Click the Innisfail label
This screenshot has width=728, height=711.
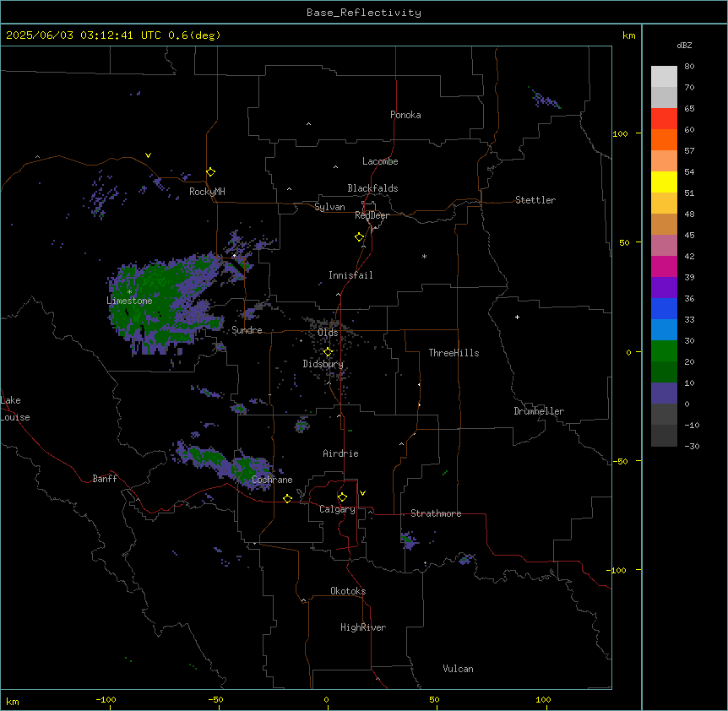(x=350, y=275)
